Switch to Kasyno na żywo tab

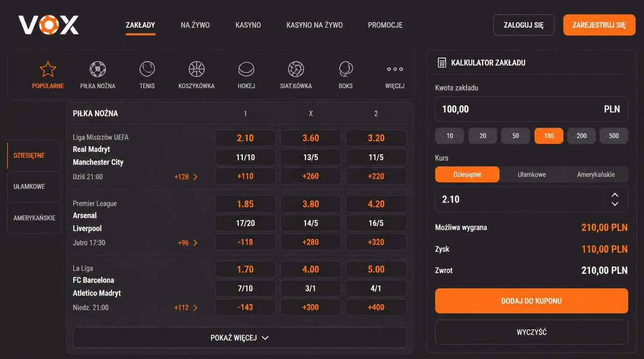point(315,25)
